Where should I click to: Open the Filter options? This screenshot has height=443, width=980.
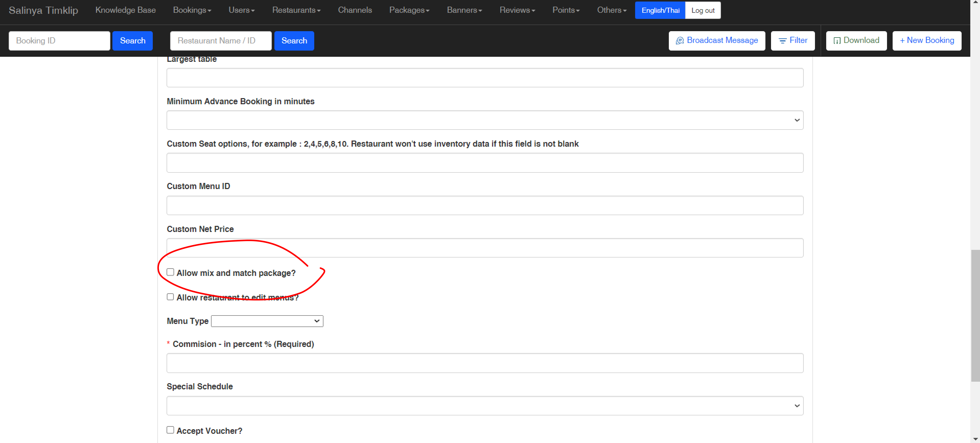tap(792, 41)
